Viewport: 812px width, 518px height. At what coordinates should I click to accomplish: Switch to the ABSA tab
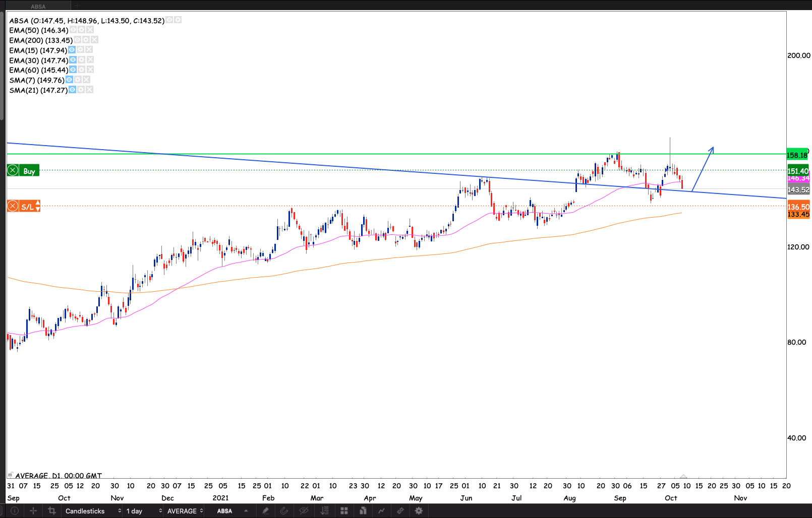(x=38, y=7)
